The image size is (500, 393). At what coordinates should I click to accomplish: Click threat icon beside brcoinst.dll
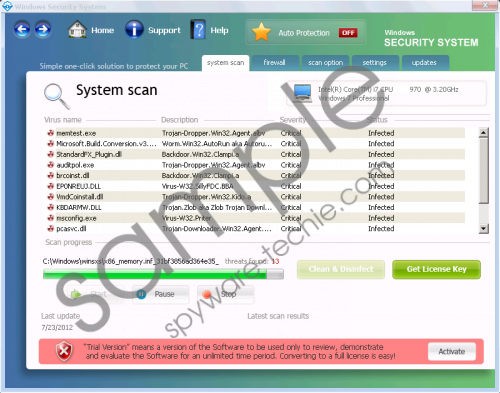coord(50,175)
